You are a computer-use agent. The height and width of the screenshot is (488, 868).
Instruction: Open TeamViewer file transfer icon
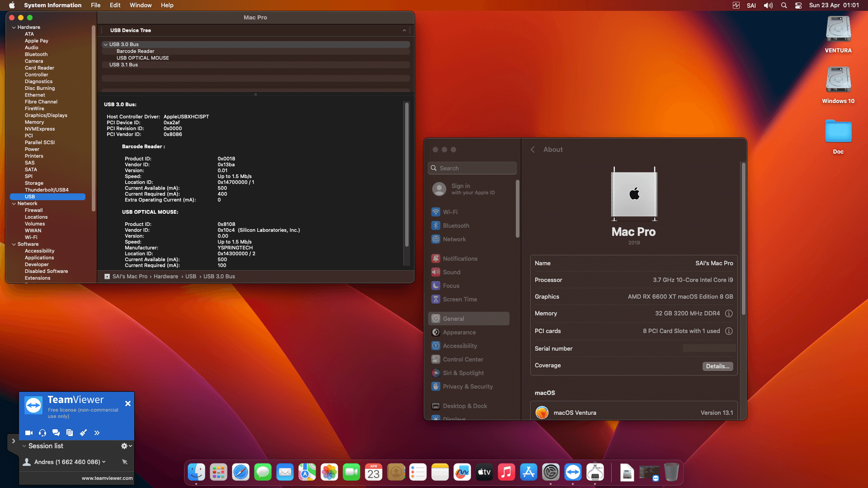70,432
